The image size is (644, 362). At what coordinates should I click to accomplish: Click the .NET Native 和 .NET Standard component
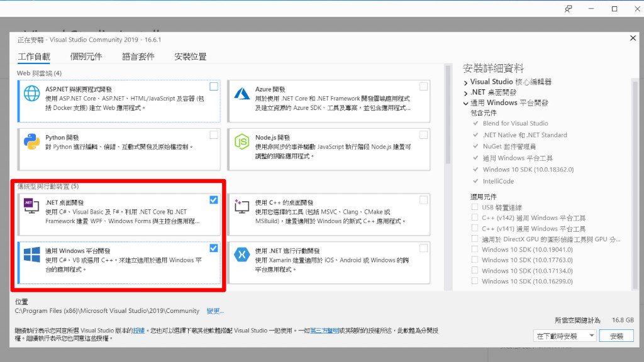click(x=525, y=135)
